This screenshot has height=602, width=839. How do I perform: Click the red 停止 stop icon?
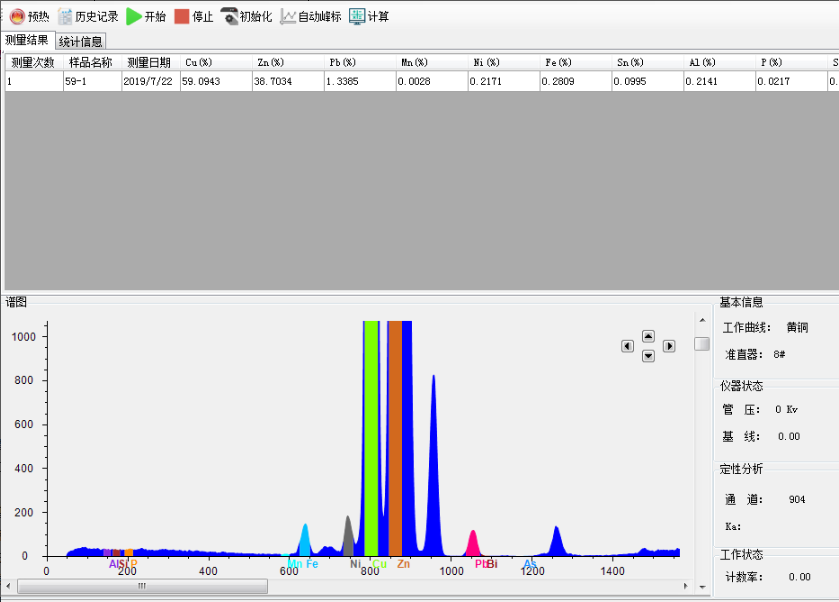(181, 16)
